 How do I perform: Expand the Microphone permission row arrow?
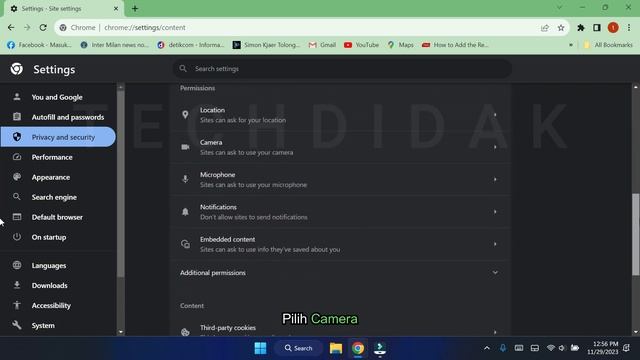pyautogui.click(x=495, y=179)
